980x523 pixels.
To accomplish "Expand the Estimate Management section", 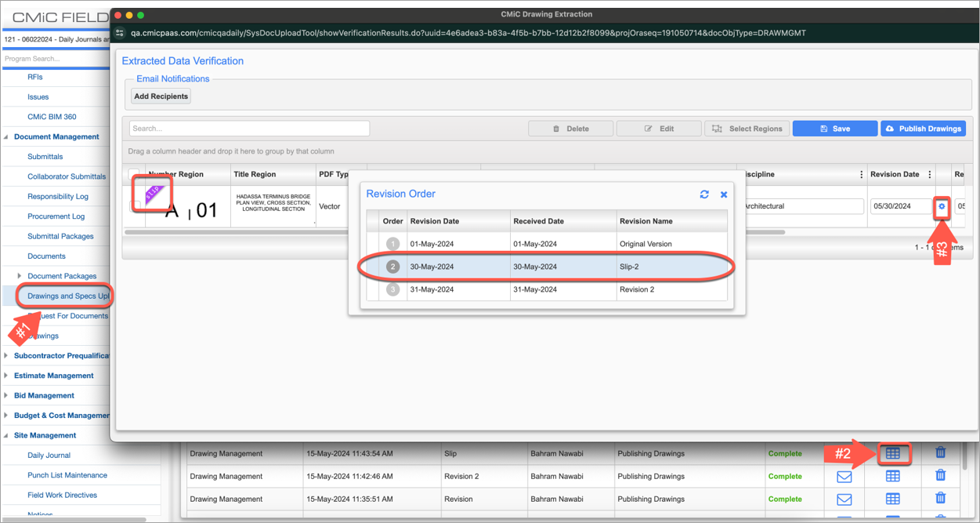I will click(x=6, y=376).
